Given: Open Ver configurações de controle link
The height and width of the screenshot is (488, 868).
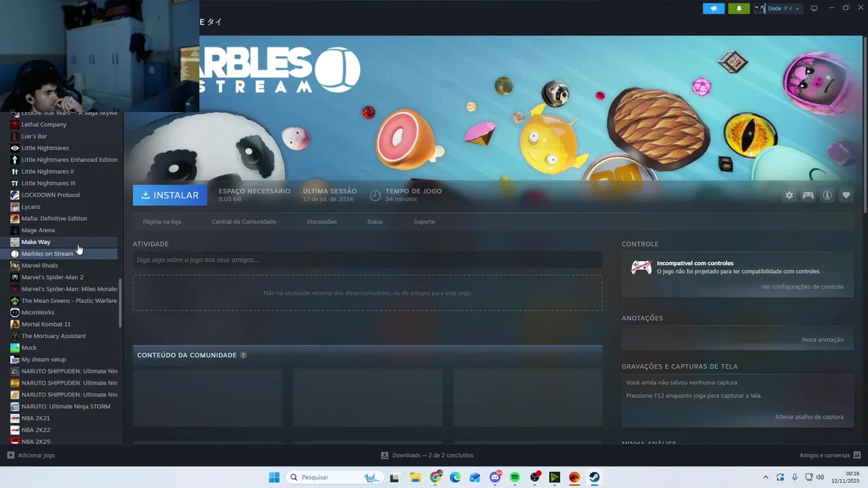Looking at the screenshot, I should point(802,287).
